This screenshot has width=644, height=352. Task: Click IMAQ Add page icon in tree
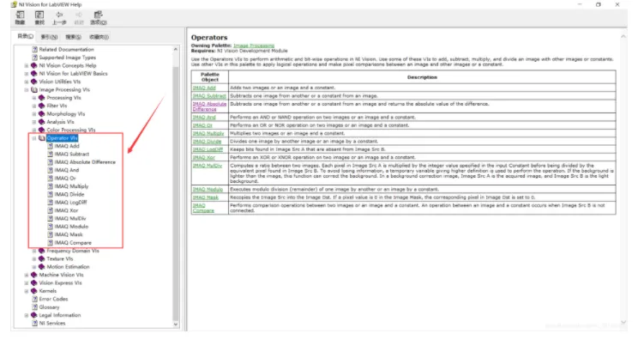point(50,146)
